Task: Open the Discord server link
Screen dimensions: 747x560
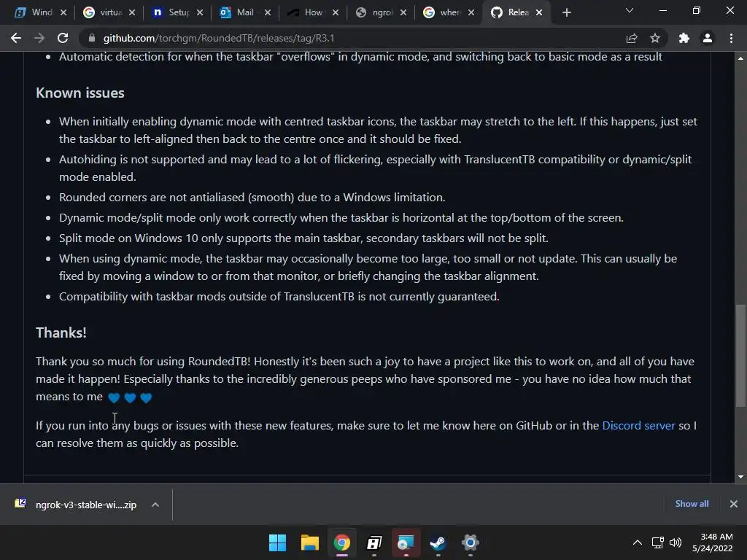Action: click(x=638, y=425)
